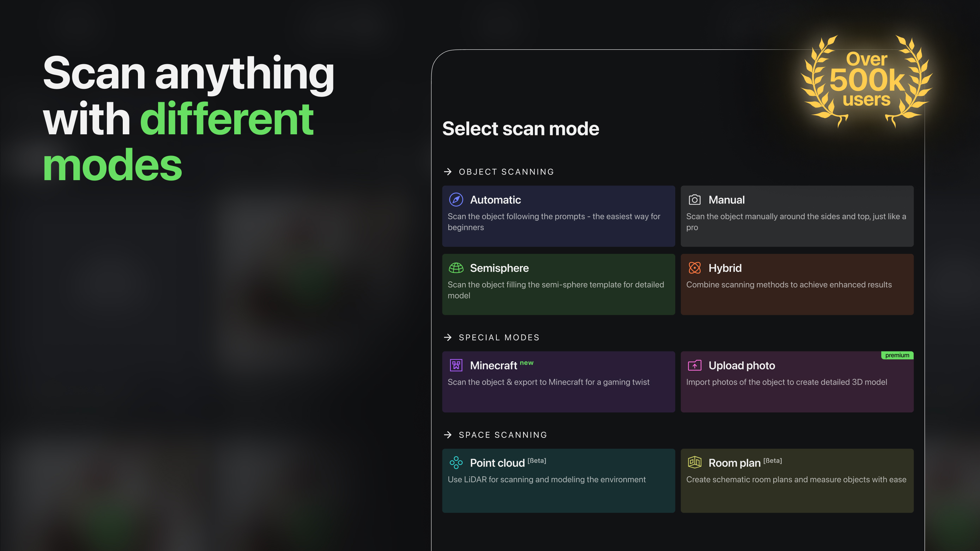Screen dimensions: 980x551
Task: Pick the Hybrid scan mode card
Action: 797,284
